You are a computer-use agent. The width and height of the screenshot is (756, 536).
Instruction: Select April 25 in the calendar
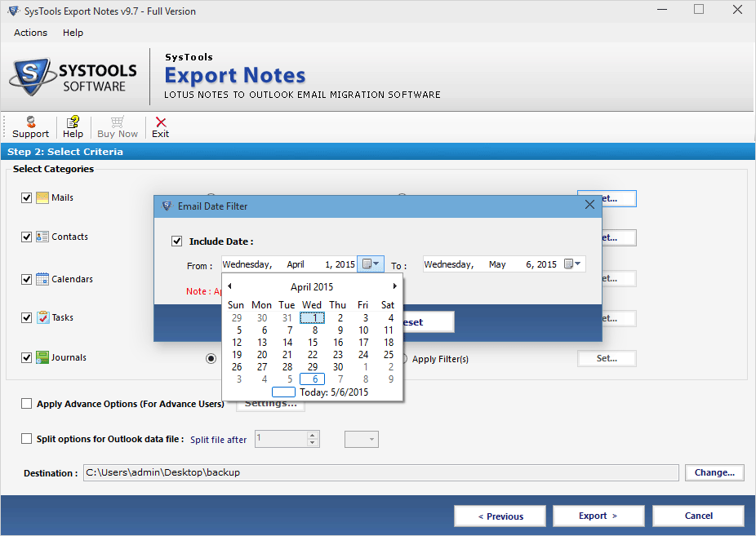coord(388,355)
